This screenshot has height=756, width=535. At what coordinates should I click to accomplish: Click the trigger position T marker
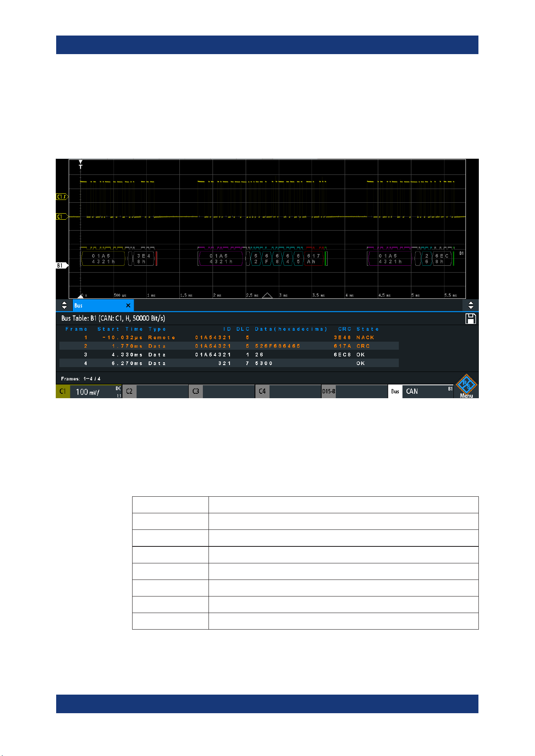(x=80, y=165)
